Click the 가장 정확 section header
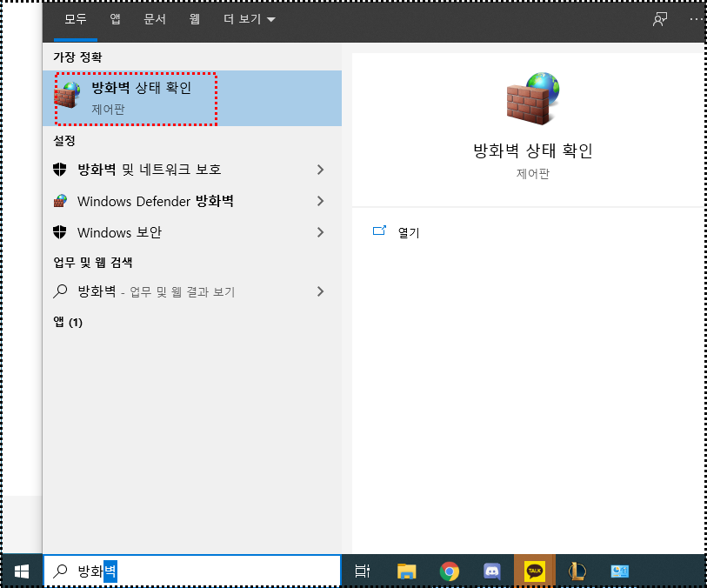The image size is (707, 588). pyautogui.click(x=77, y=57)
